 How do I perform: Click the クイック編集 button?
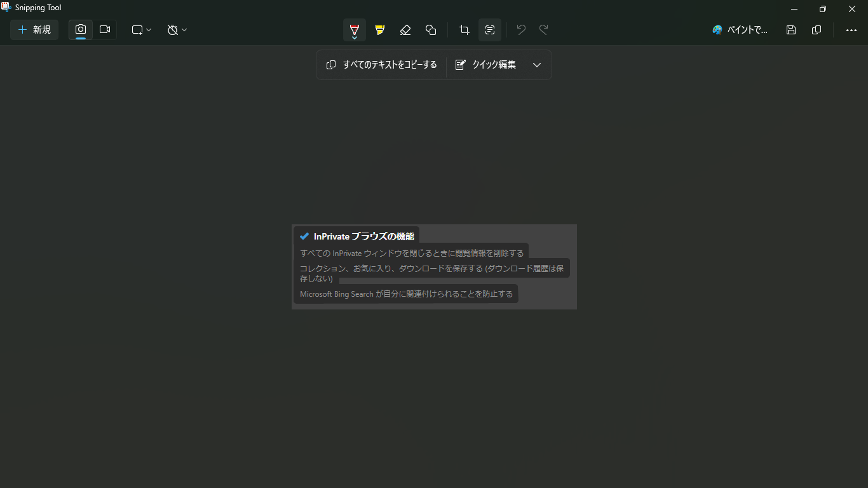tap(486, 65)
